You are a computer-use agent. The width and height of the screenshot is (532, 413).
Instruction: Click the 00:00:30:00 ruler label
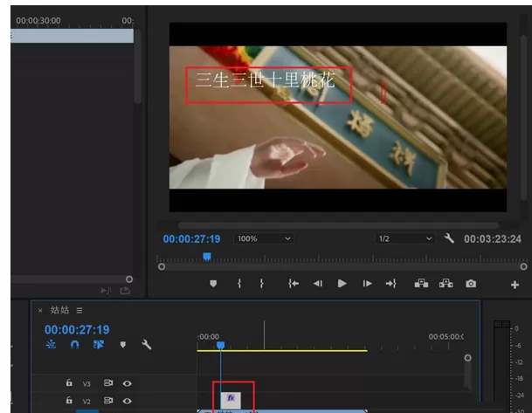pyautogui.click(x=38, y=21)
